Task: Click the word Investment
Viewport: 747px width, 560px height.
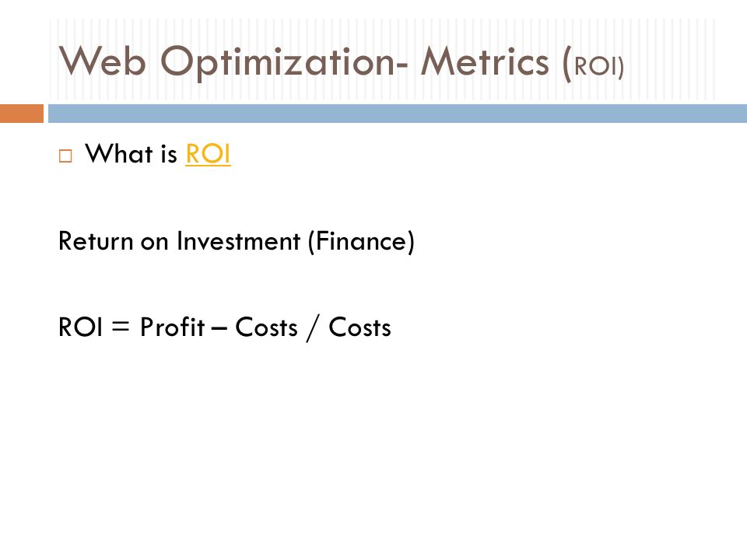Action: (x=238, y=241)
